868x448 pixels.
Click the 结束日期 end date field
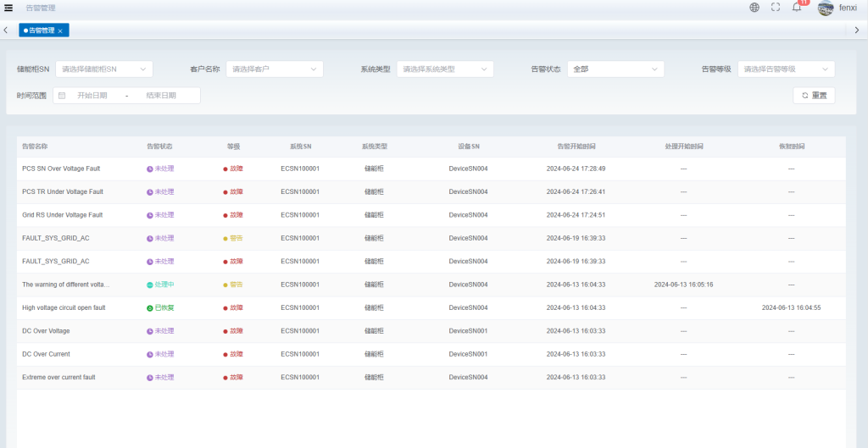pos(161,96)
